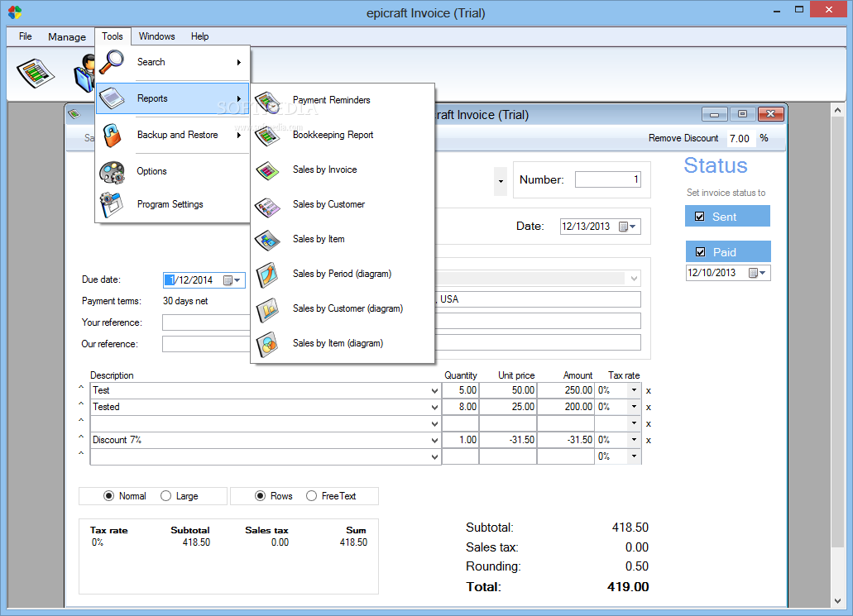This screenshot has width=853, height=616.
Task: Expand the Test description dropdown
Action: 434,391
